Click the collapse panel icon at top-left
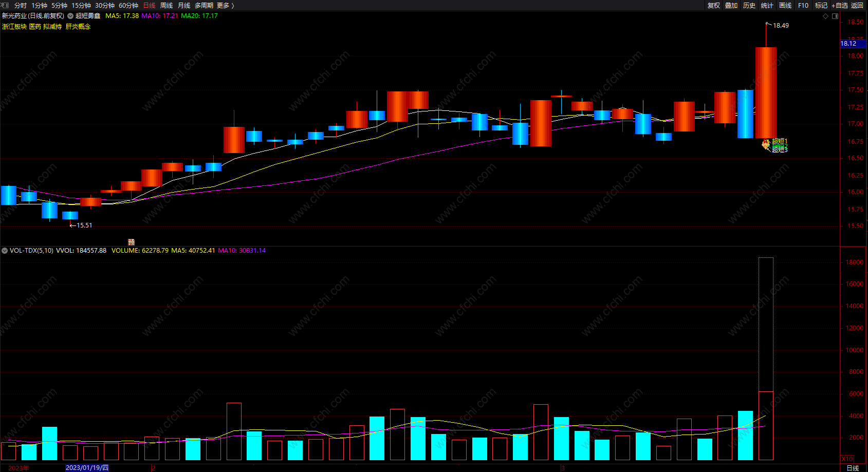The height and width of the screenshot is (472, 868). [x=5, y=5]
